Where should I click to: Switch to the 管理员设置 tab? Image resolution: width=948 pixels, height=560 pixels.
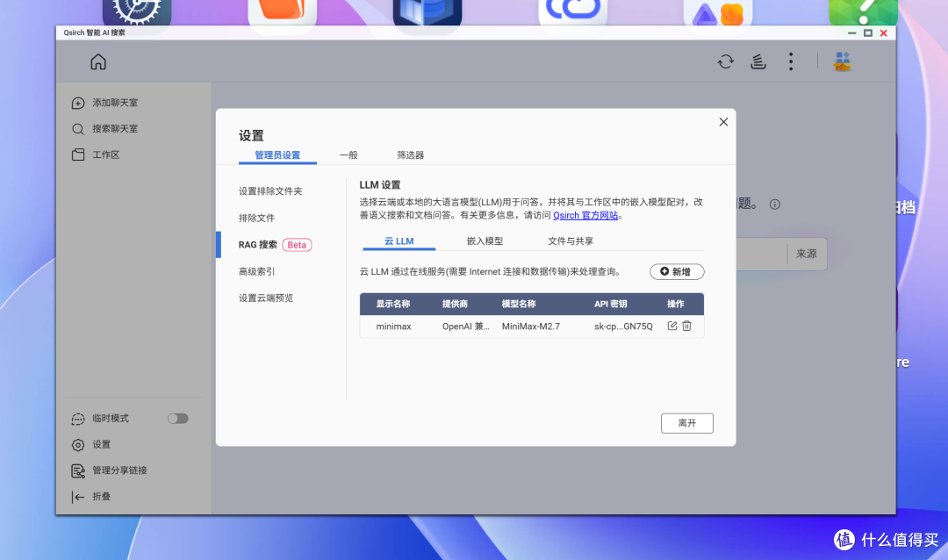[x=277, y=155]
